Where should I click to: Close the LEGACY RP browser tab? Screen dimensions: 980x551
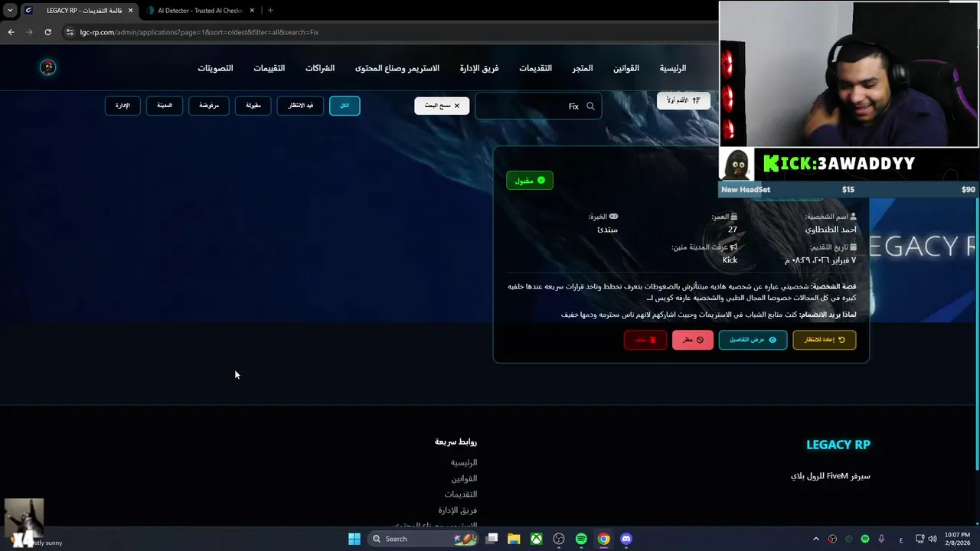tap(130, 11)
